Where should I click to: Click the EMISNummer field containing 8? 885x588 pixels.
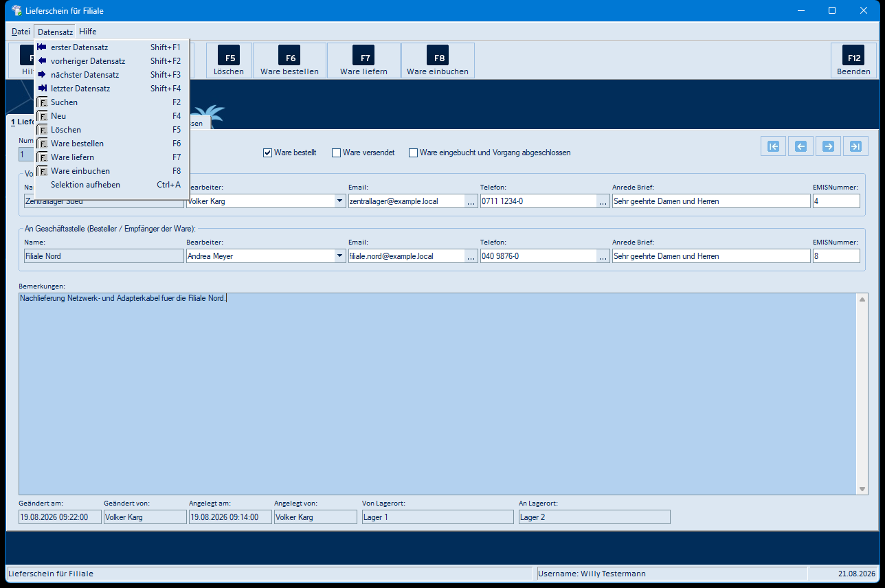pos(836,256)
